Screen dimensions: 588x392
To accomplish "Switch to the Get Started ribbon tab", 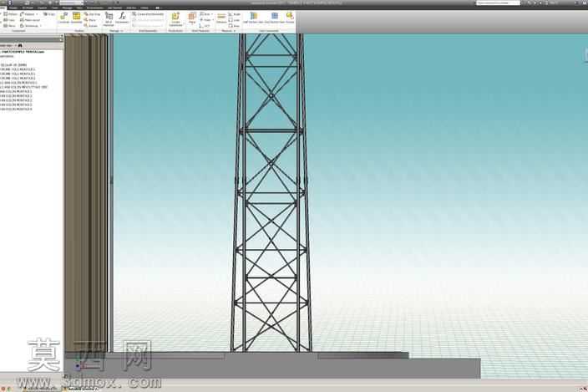I will (x=114, y=8).
